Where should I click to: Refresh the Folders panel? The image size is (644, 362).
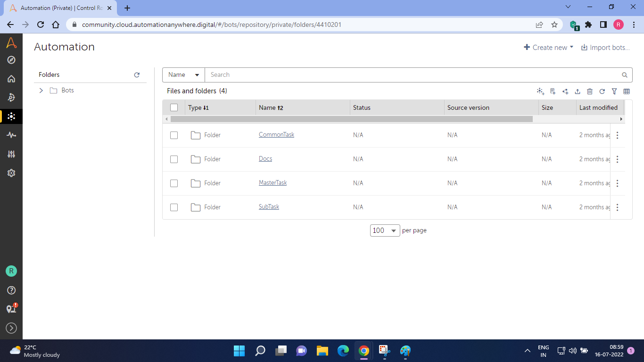click(x=137, y=75)
